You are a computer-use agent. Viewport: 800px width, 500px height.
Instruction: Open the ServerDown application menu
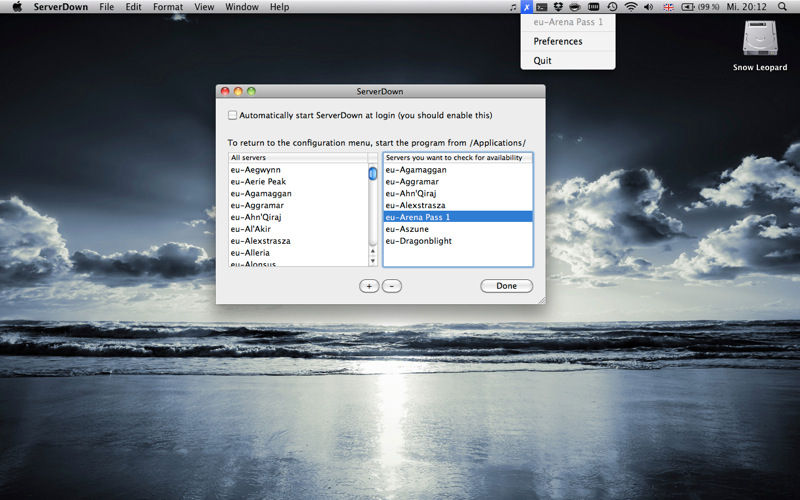61,7
